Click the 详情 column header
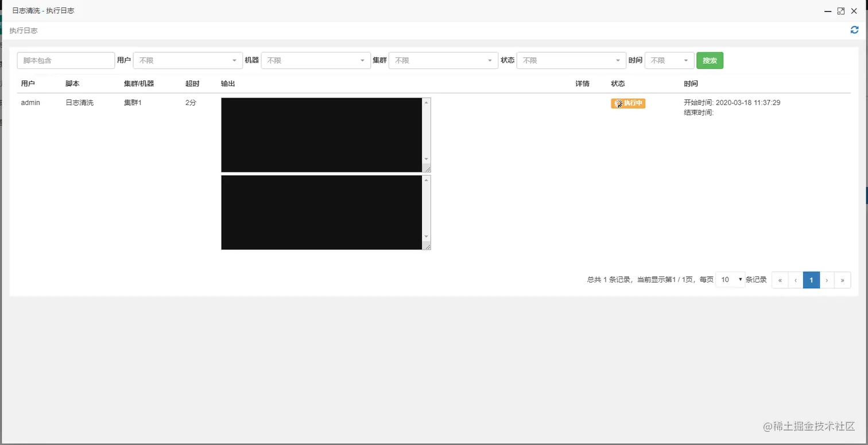This screenshot has width=868, height=445. point(582,84)
